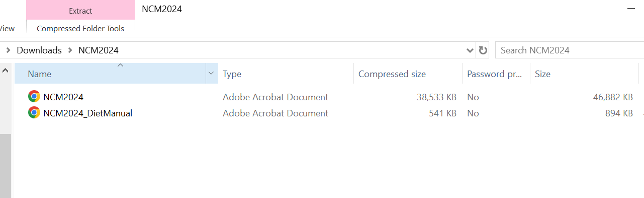Select the NCM2024_DietManual file name
Viewport: 644px width, 198px height.
88,113
